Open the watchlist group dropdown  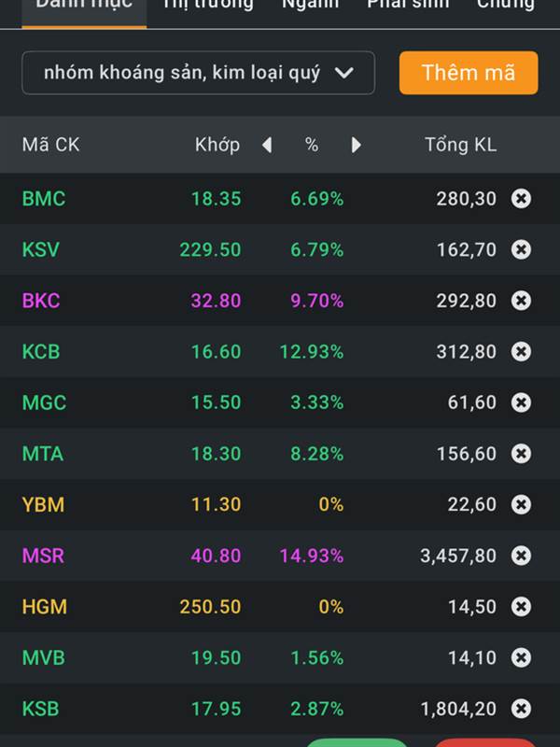click(x=198, y=73)
